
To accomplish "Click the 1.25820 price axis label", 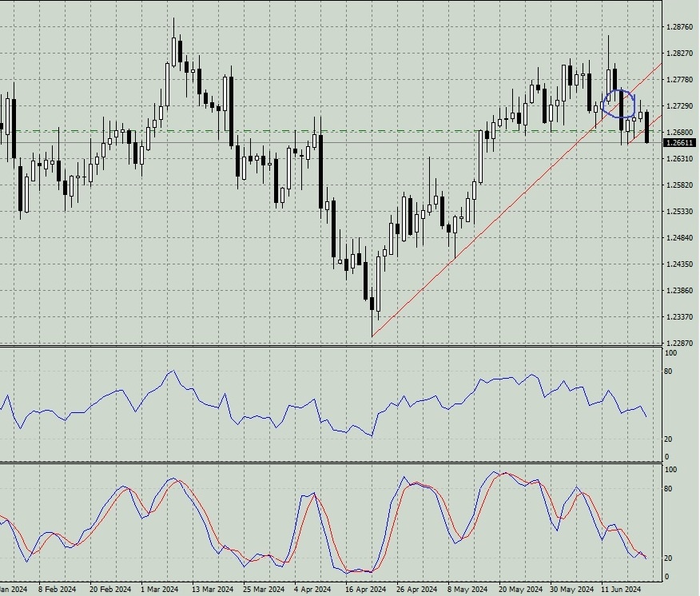I will pos(680,185).
